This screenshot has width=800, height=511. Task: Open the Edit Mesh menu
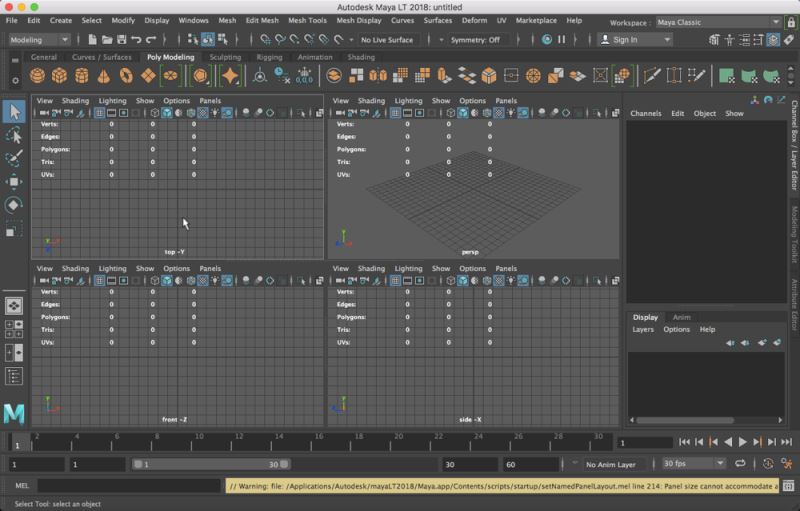262,20
